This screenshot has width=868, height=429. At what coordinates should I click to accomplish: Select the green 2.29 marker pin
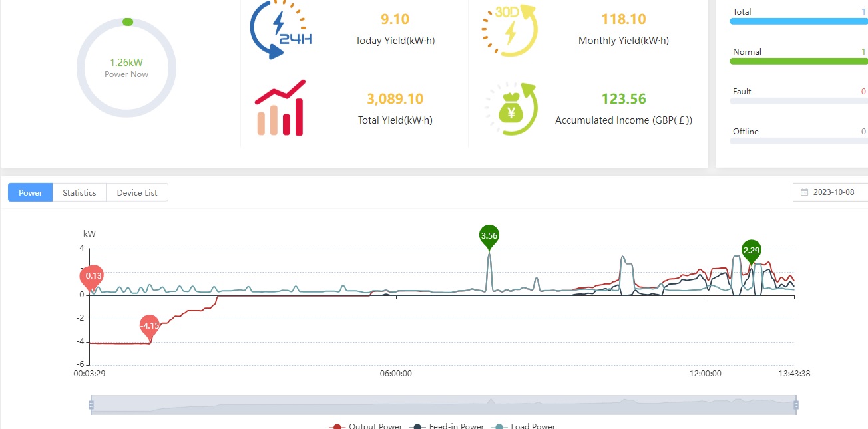752,251
